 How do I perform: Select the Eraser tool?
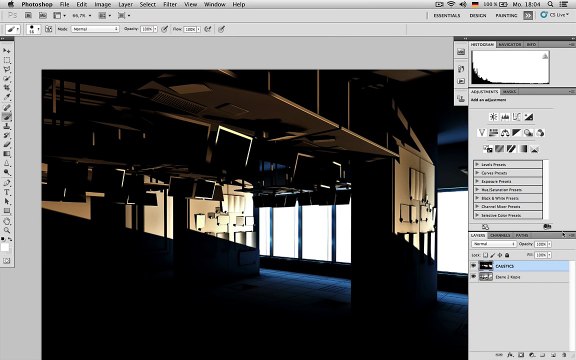pos(7,144)
